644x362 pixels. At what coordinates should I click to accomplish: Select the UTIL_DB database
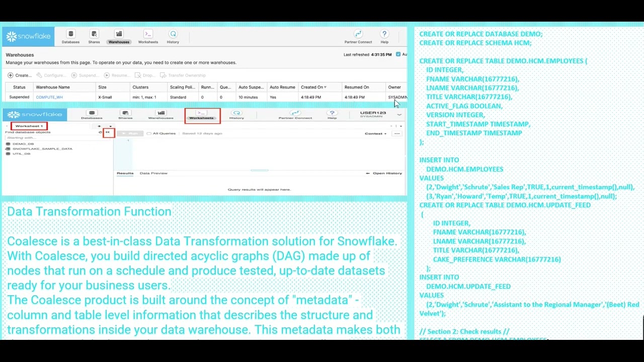[21, 154]
